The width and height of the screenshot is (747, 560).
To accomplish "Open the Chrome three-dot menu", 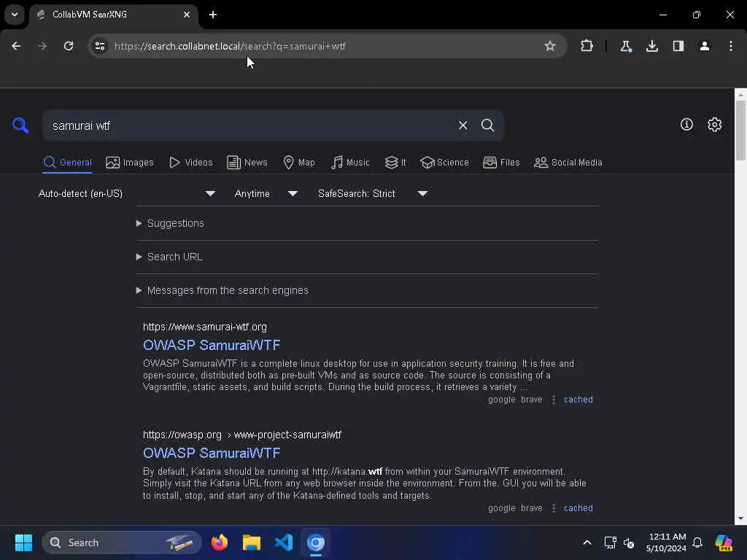I will pos(730,46).
